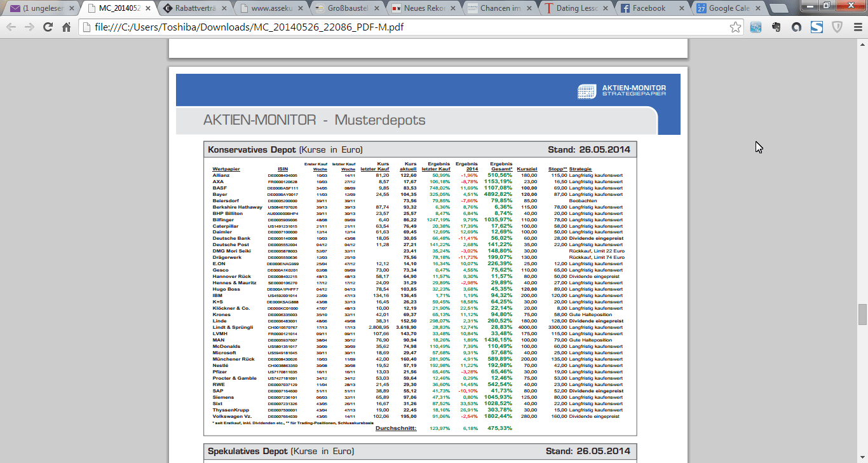Close the Facebook tab
This screenshot has width=868, height=463.
pyautogui.click(x=682, y=8)
